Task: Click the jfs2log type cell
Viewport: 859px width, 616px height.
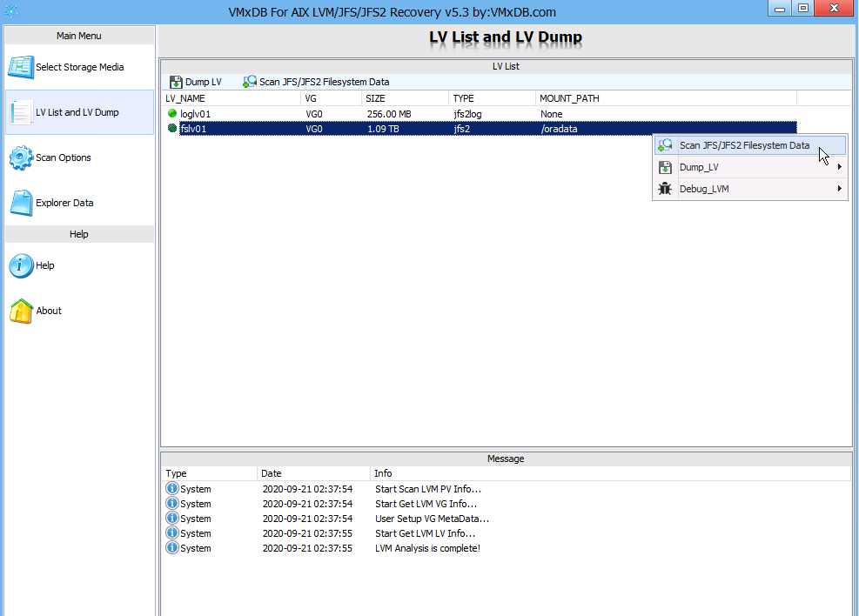Action: [468, 114]
